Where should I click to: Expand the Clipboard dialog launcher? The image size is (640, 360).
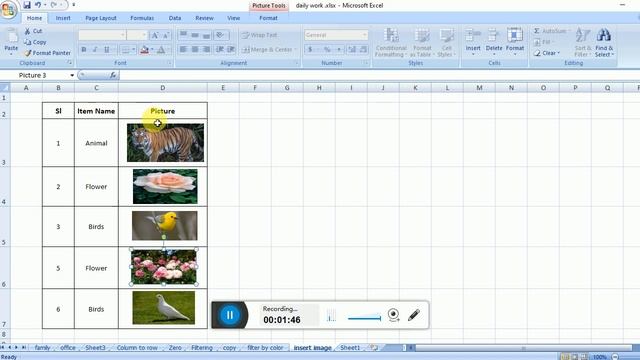pyautogui.click(x=69, y=63)
